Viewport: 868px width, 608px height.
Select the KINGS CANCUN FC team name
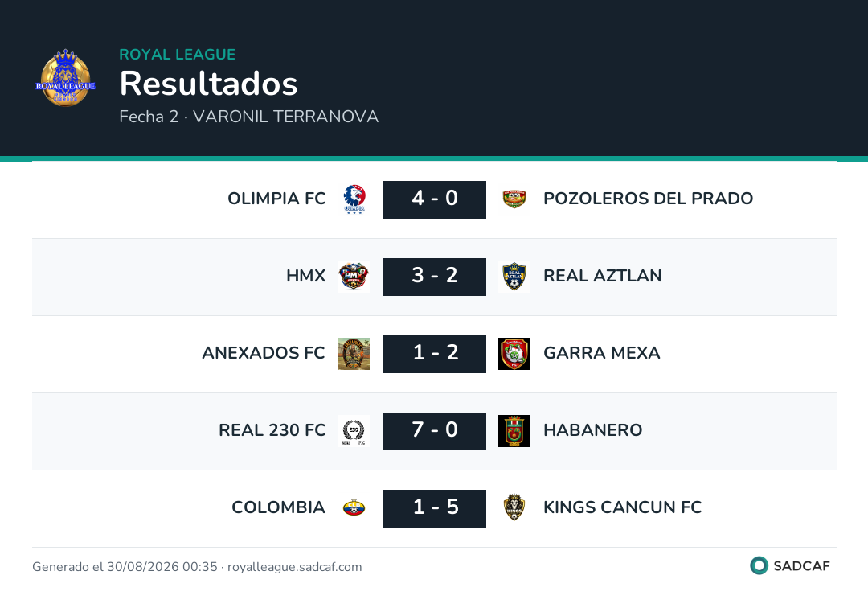[x=622, y=507]
